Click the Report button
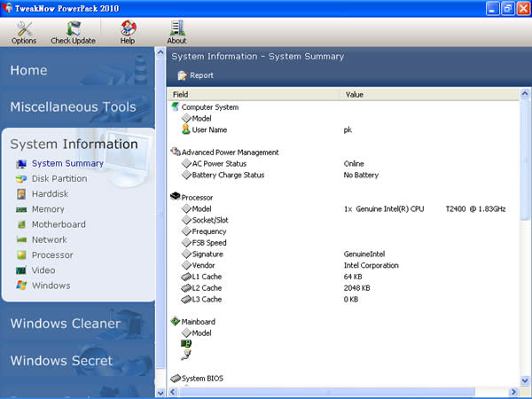532x399 pixels. coord(196,75)
